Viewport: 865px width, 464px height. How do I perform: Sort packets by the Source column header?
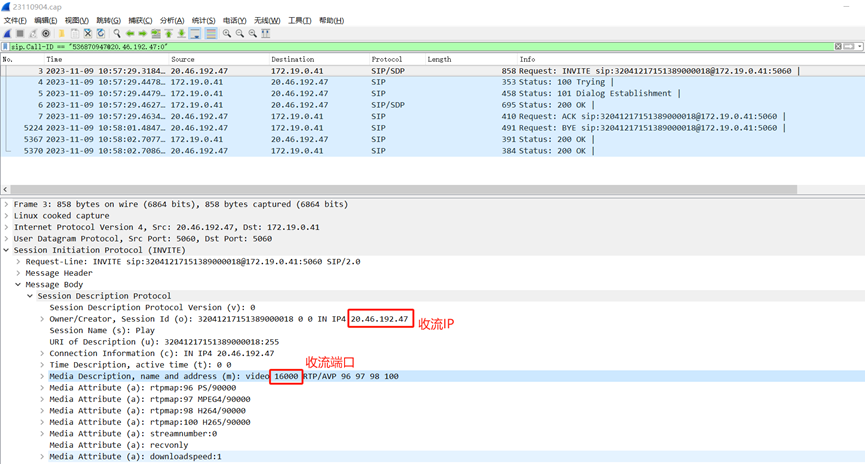[218, 59]
